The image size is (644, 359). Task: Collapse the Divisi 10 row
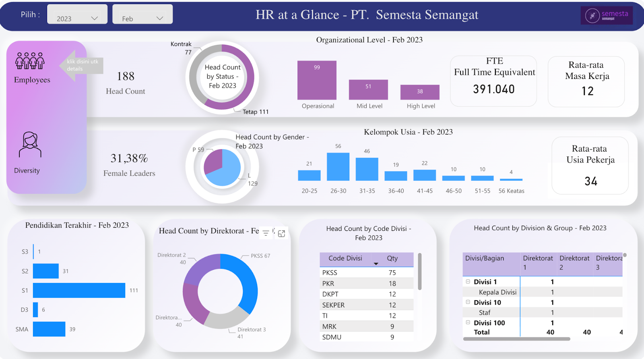point(468,302)
